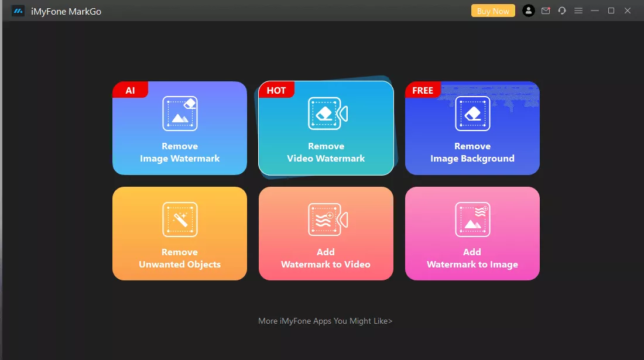This screenshot has width=644, height=360.
Task: Click the Remove Image Watermark eraser icon
Action: [x=180, y=114]
